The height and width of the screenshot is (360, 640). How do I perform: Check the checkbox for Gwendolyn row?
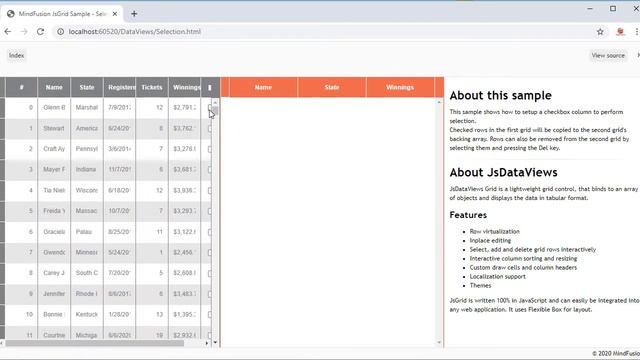[210, 253]
